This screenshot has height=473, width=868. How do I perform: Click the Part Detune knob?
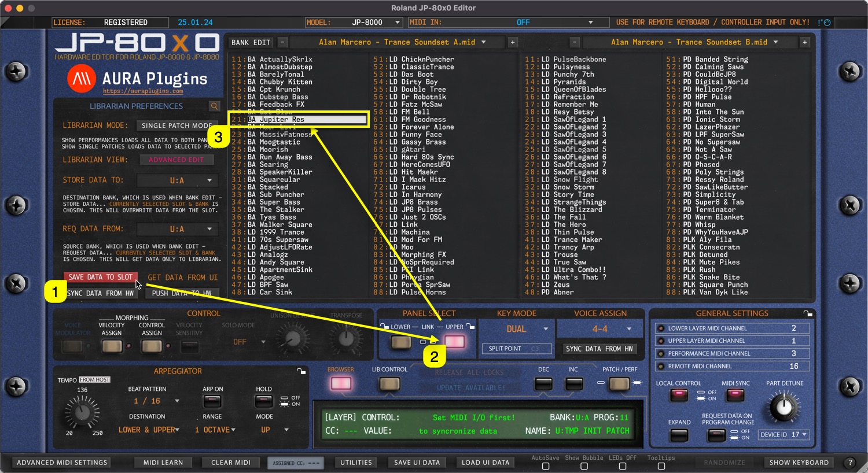[783, 407]
